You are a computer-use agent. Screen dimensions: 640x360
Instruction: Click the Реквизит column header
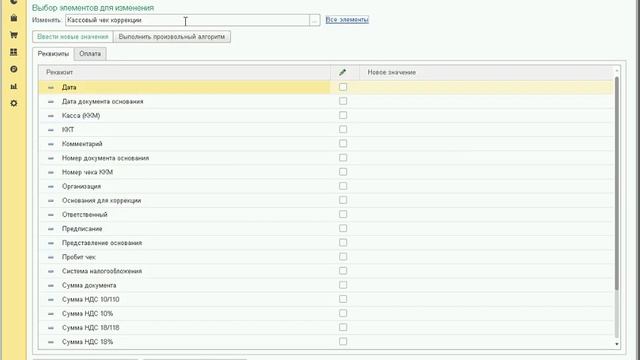184,72
